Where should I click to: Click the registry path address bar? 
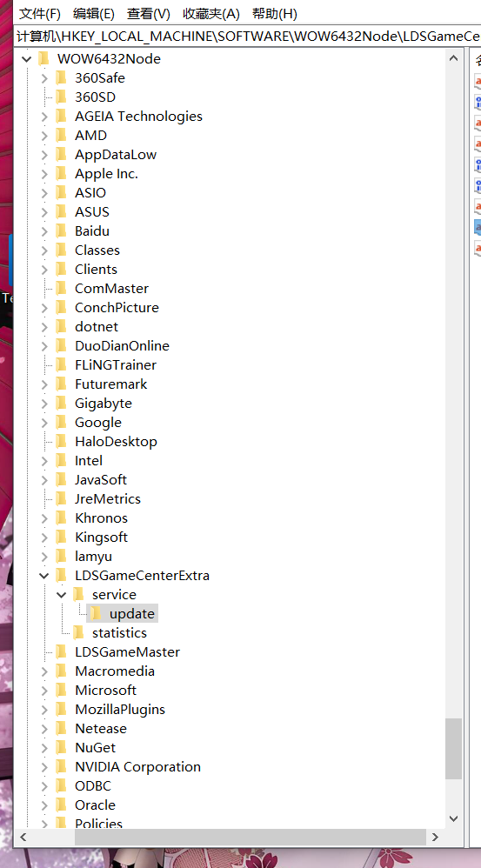pos(247,37)
